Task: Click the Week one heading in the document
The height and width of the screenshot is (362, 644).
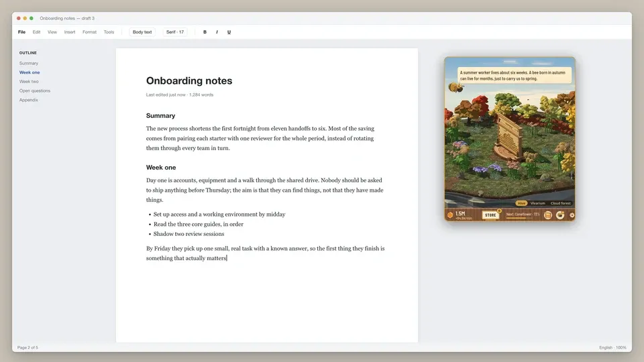Action: coord(161,168)
